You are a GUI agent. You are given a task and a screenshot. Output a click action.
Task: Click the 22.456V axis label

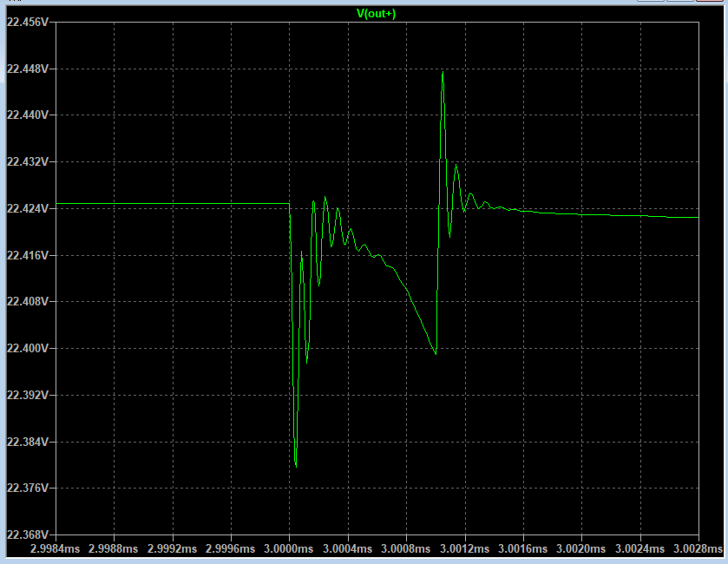28,22
